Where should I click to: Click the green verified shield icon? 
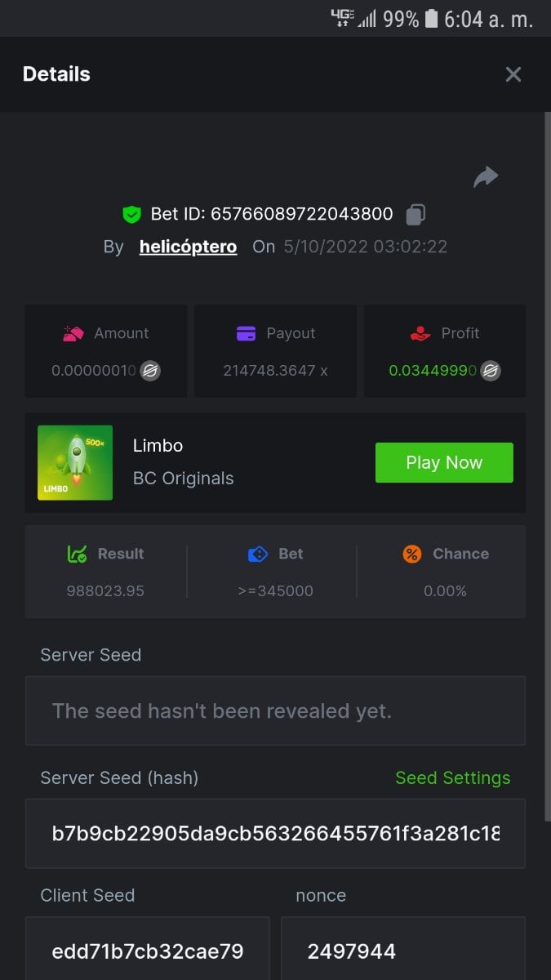click(x=131, y=215)
